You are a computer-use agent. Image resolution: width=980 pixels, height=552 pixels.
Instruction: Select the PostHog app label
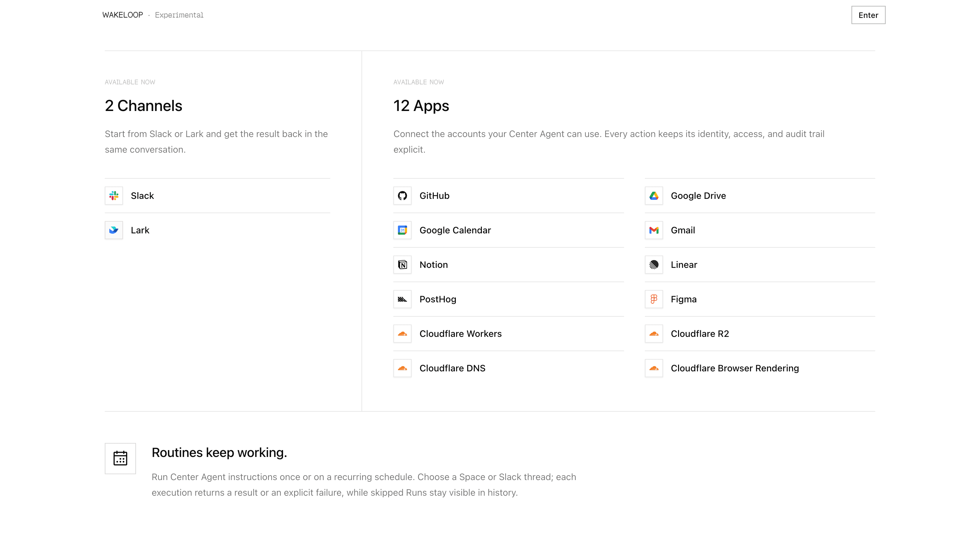(x=438, y=299)
